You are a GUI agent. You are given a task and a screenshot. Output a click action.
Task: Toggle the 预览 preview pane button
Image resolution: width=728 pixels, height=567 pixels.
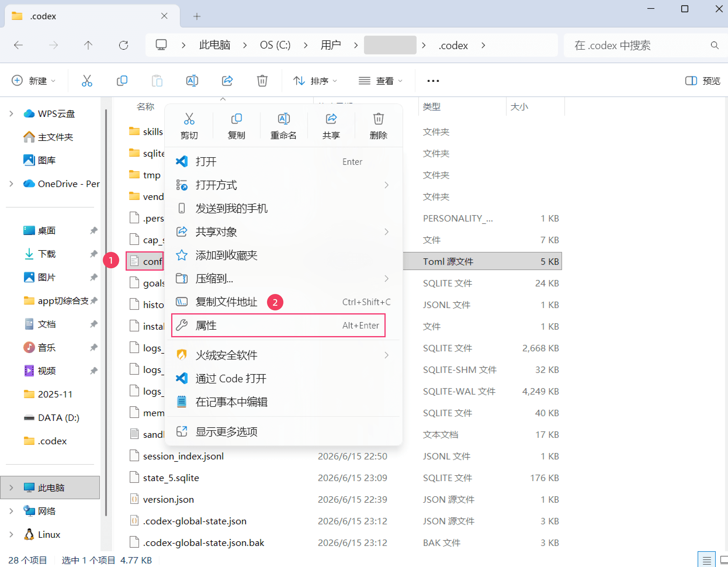point(703,81)
